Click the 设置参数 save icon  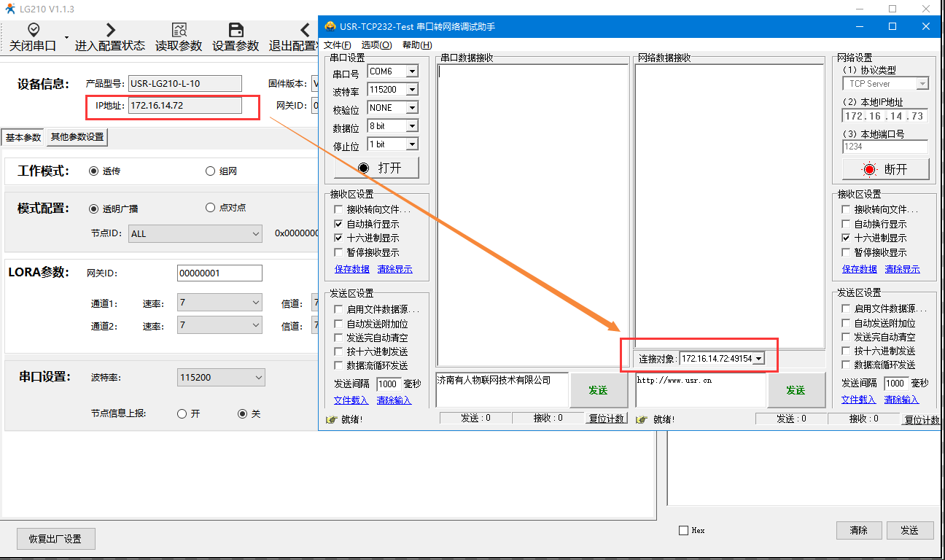pyautogui.click(x=236, y=30)
